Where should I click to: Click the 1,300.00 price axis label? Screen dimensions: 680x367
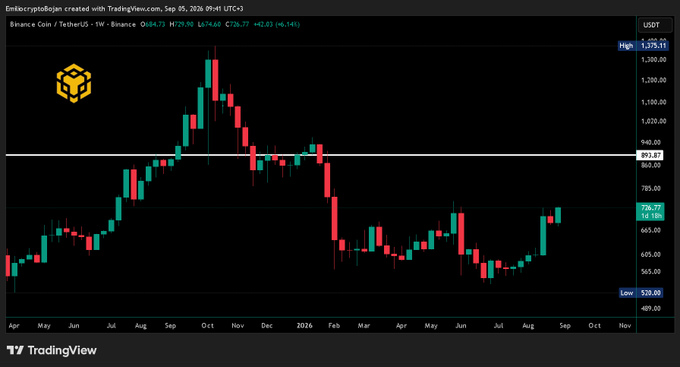[653, 60]
